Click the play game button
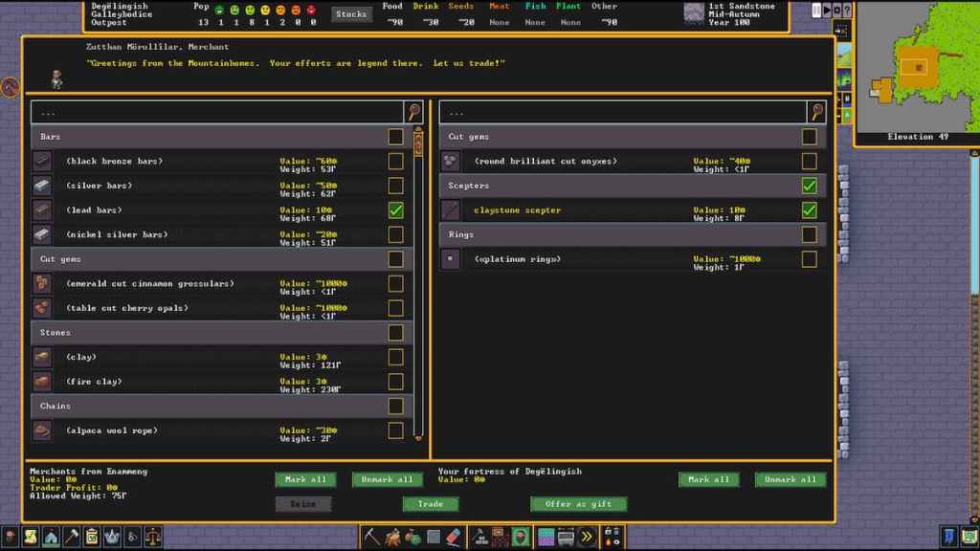Image resolution: width=980 pixels, height=551 pixels. click(x=826, y=10)
